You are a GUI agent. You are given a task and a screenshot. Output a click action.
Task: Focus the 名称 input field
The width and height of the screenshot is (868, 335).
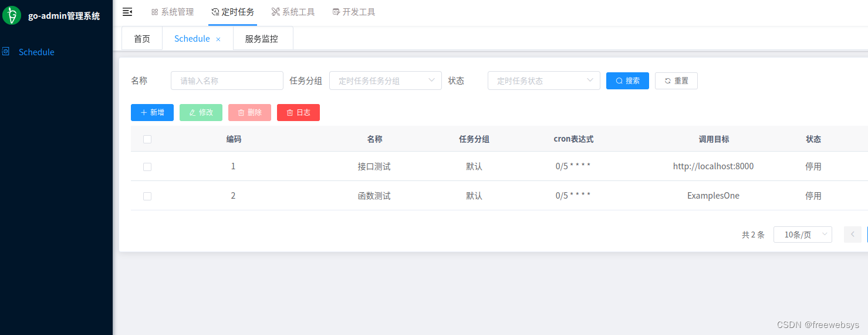coord(227,81)
